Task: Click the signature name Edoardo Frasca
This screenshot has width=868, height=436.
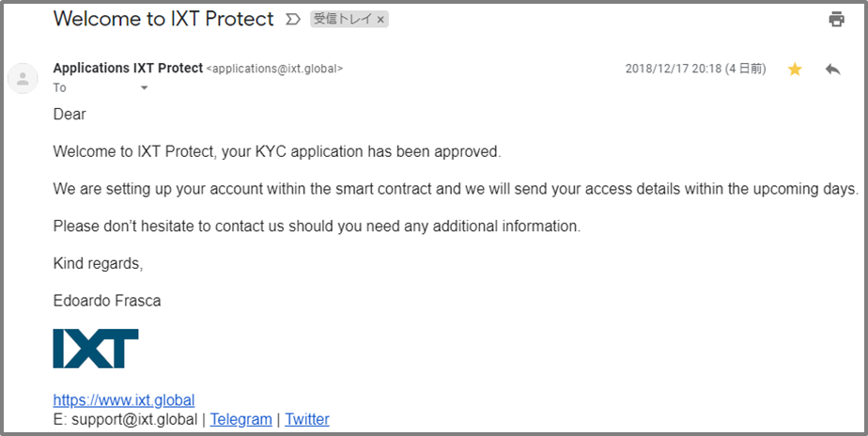Action: (107, 302)
